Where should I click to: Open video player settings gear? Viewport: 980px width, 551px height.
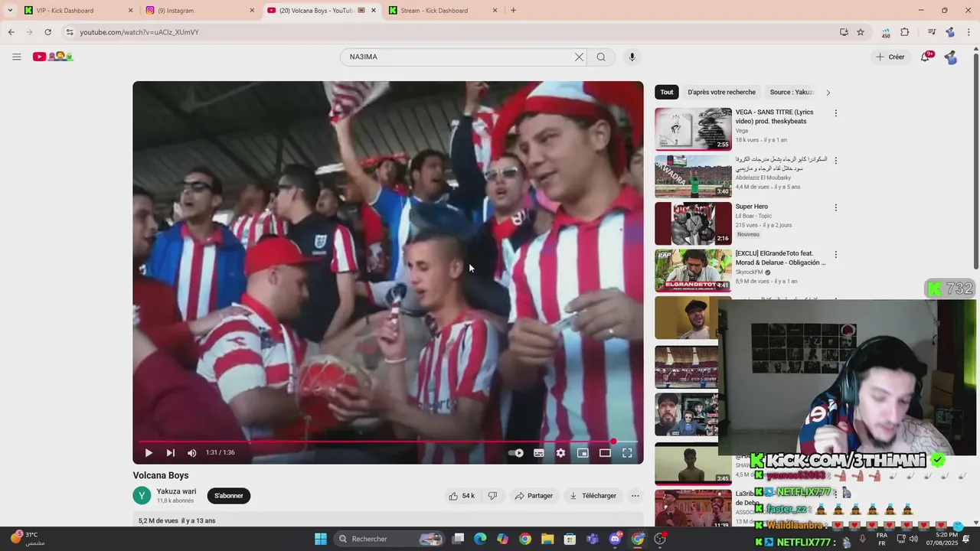click(x=560, y=453)
